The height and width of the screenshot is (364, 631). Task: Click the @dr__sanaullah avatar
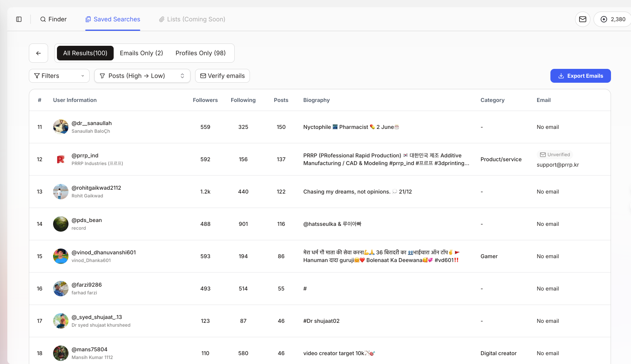coord(61,127)
